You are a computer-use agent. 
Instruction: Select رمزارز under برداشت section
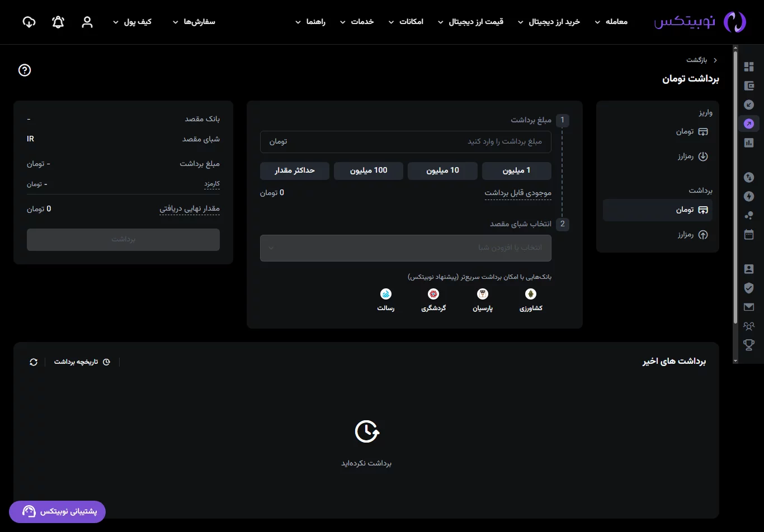692,235
